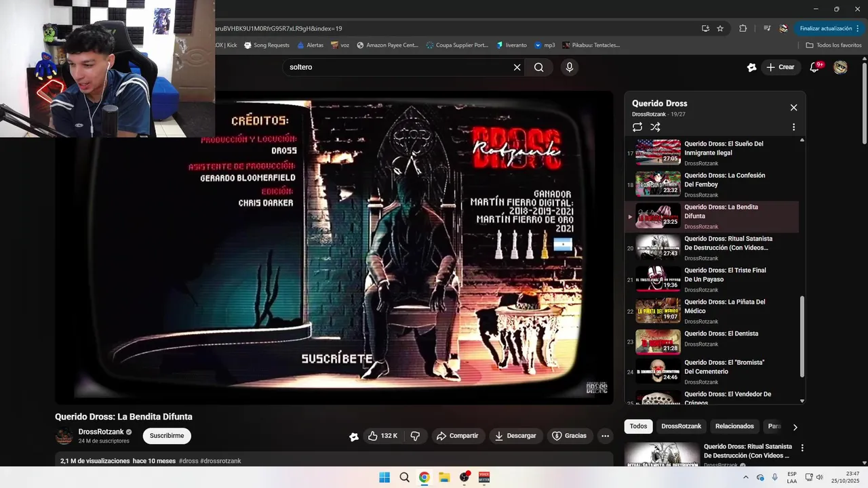
Task: Select La Bendita Difunta playlist title
Action: (721, 211)
